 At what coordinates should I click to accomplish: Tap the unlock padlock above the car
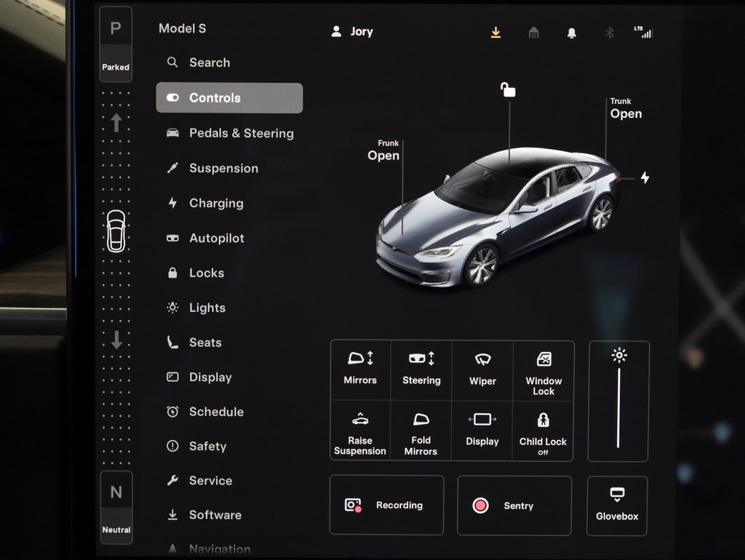point(508,89)
